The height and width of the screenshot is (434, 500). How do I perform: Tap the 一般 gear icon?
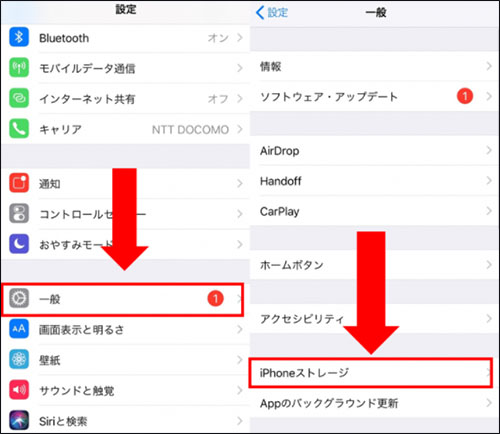19,298
